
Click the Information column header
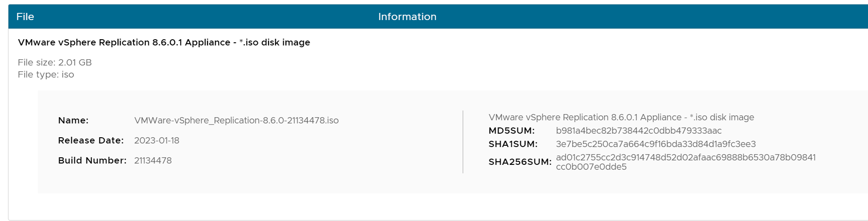pyautogui.click(x=407, y=17)
